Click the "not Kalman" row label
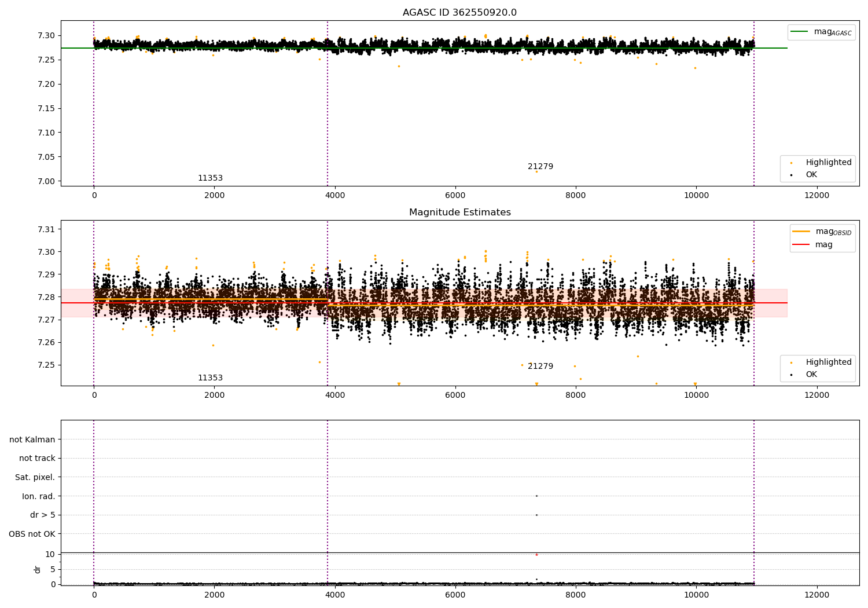 click(x=32, y=439)
